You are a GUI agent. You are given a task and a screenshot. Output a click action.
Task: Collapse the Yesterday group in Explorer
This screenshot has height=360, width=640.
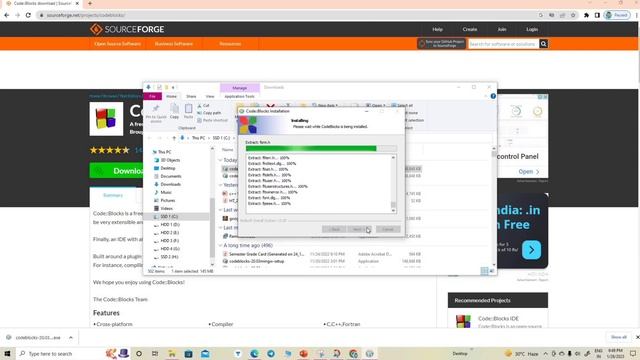pos(220,185)
